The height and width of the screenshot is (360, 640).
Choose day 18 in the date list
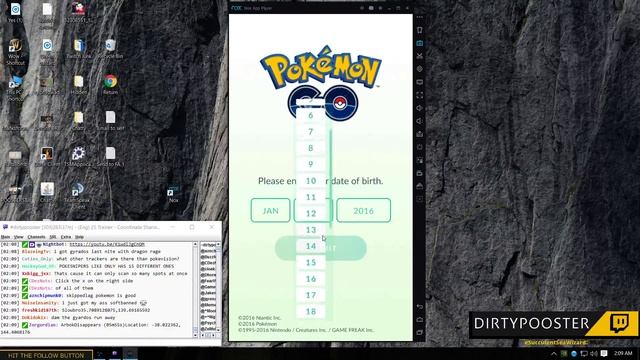click(x=311, y=311)
